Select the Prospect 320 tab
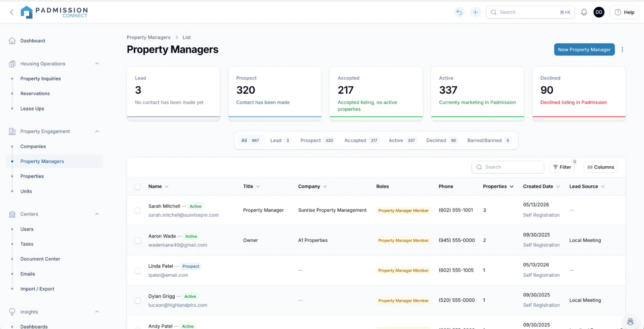This screenshot has height=329, width=644. coord(317,141)
